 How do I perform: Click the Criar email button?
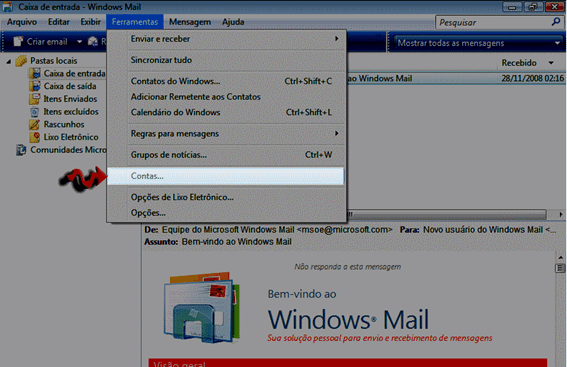(40, 42)
